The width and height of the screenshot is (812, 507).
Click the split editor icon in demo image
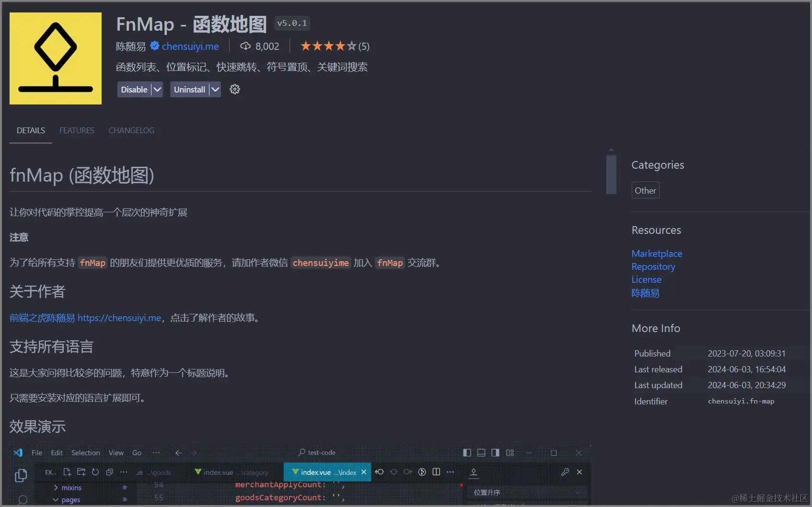coord(436,472)
